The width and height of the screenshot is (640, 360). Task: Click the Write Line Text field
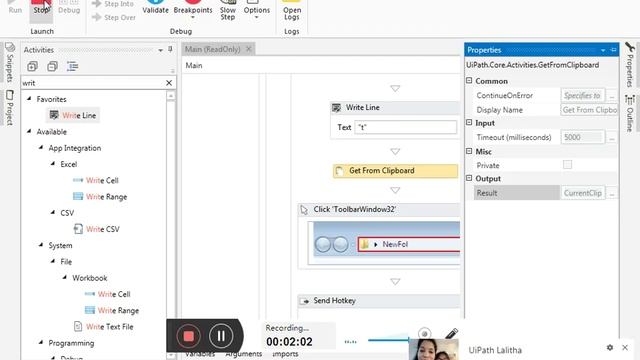[406, 127]
